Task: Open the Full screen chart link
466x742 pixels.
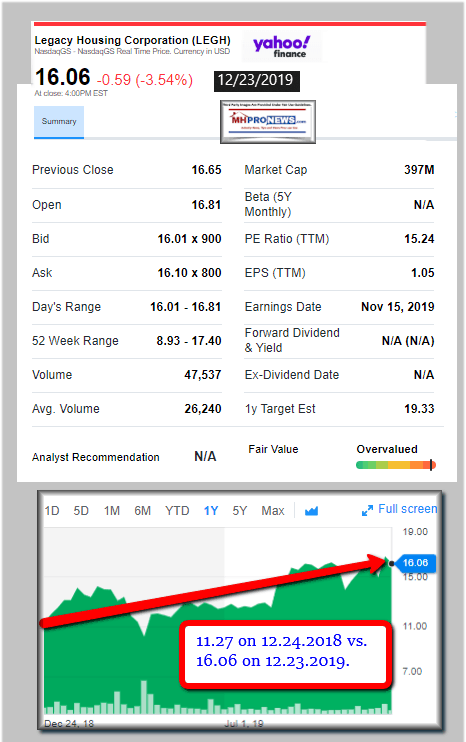Action: tap(407, 509)
